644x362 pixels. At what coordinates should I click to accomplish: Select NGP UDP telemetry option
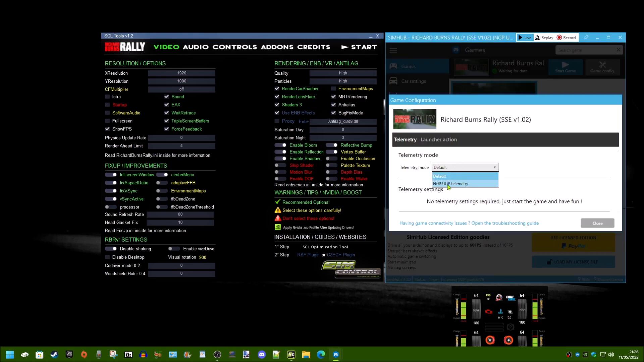[x=450, y=184]
